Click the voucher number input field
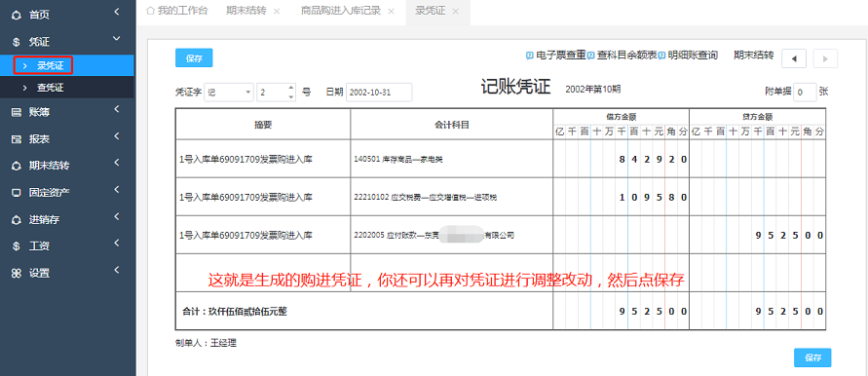Image resolution: width=868 pixels, height=376 pixels. pyautogui.click(x=271, y=93)
